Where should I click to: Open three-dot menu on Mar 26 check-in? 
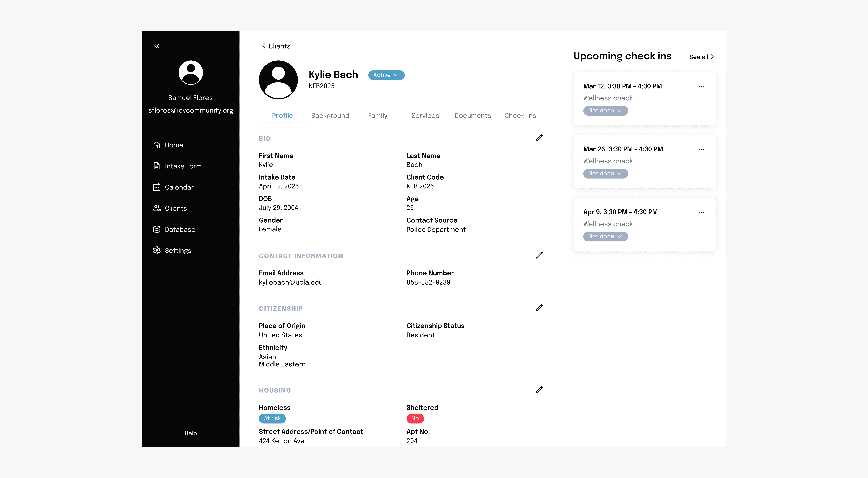point(702,150)
